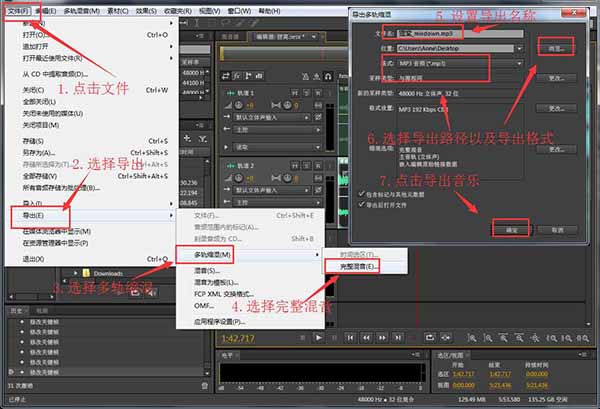
Task: Show the Sends section in editor toolbar
Action: click(x=248, y=76)
